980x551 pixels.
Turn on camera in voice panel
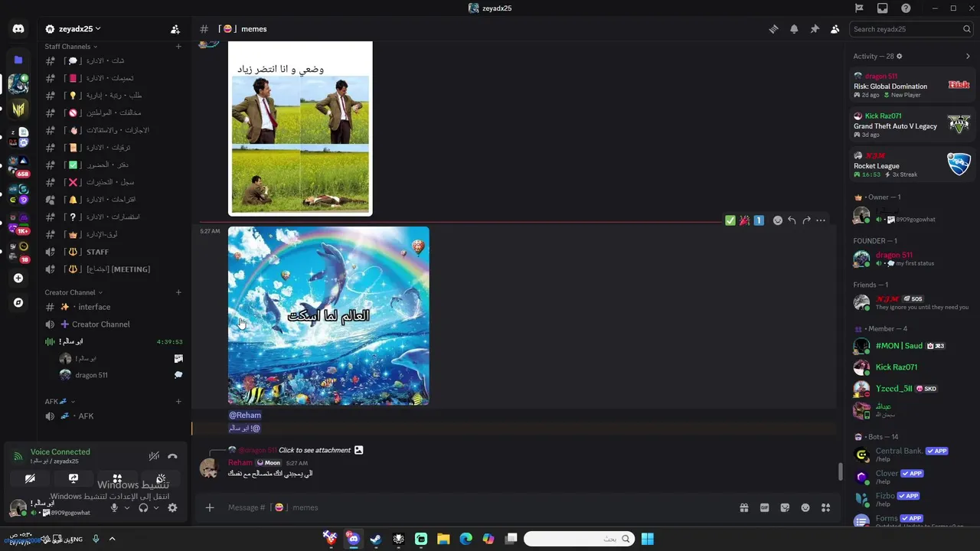(x=30, y=478)
